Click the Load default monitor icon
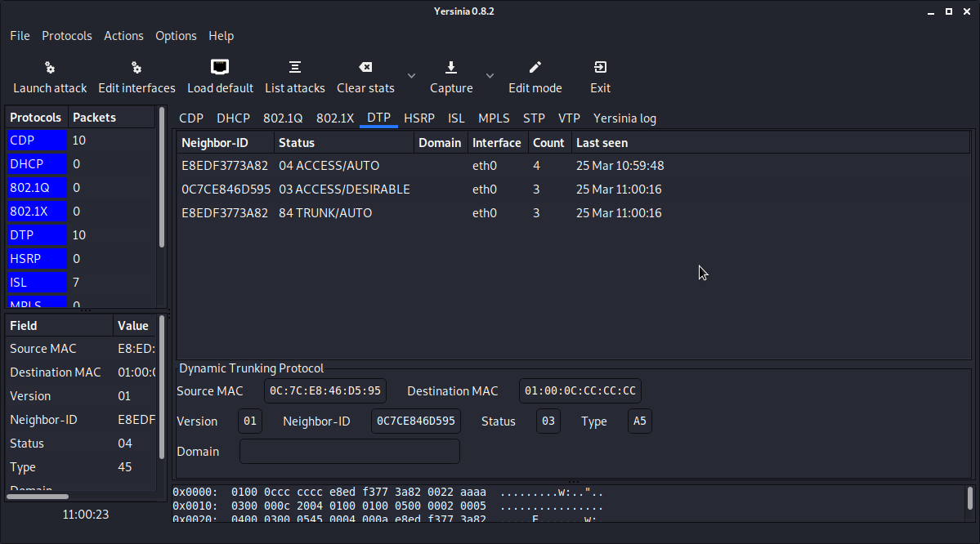980x544 pixels. coord(220,67)
